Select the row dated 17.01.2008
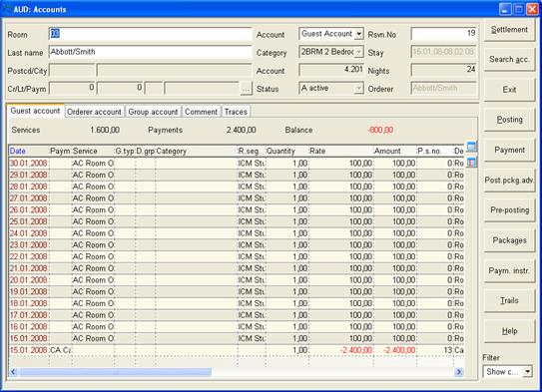 [237, 315]
